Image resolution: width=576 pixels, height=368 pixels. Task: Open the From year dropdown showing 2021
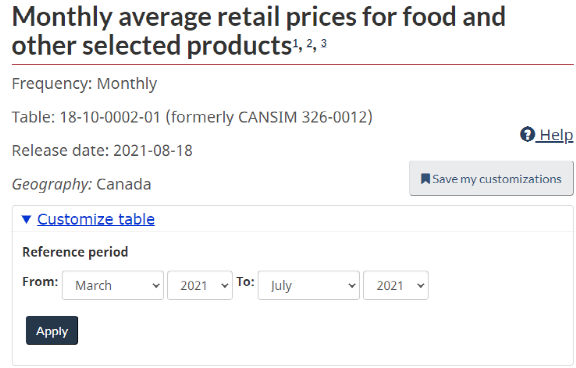point(200,285)
